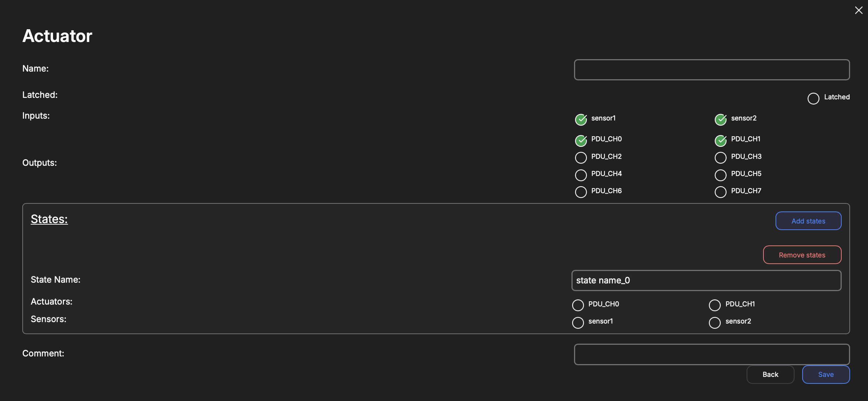The height and width of the screenshot is (401, 868).
Task: Save the actuator configuration
Action: point(826,374)
